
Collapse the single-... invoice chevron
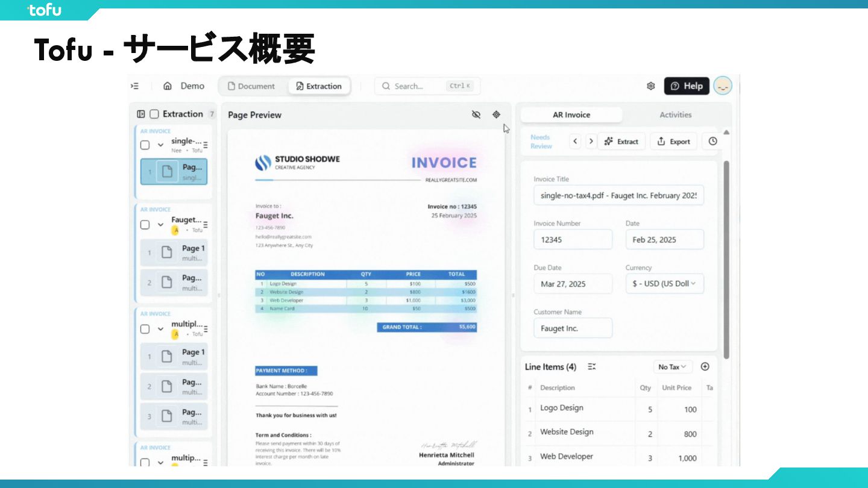[160, 145]
